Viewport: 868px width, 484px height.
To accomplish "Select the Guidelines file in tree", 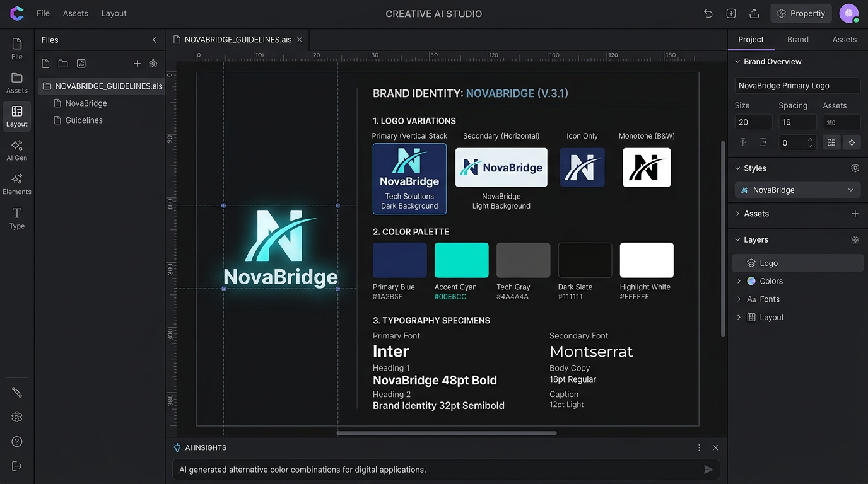I will [84, 120].
